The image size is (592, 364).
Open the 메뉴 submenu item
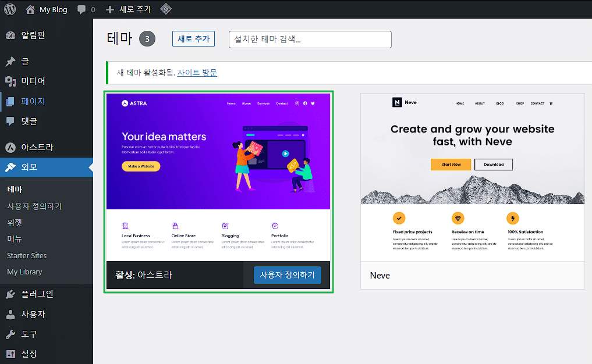tap(15, 239)
